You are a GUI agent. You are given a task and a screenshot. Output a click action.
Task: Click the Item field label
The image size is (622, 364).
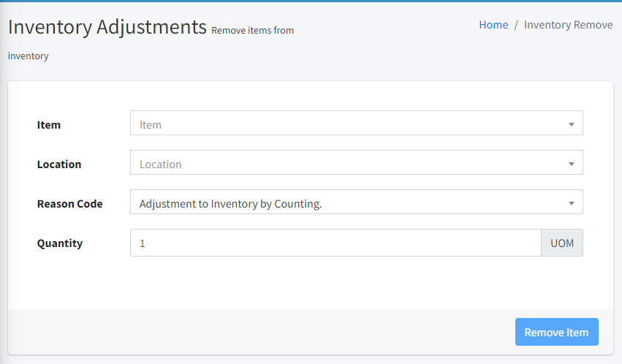[x=49, y=125]
